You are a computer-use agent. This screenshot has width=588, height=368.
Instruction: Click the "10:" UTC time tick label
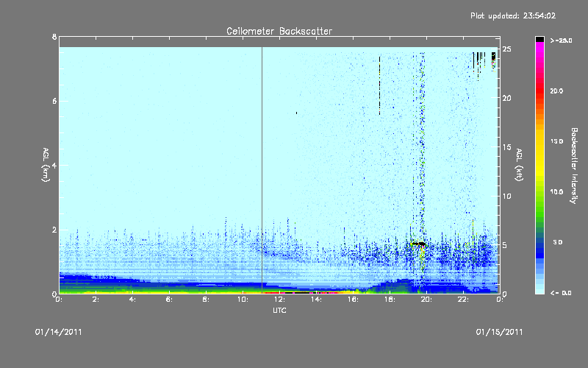coord(243,300)
